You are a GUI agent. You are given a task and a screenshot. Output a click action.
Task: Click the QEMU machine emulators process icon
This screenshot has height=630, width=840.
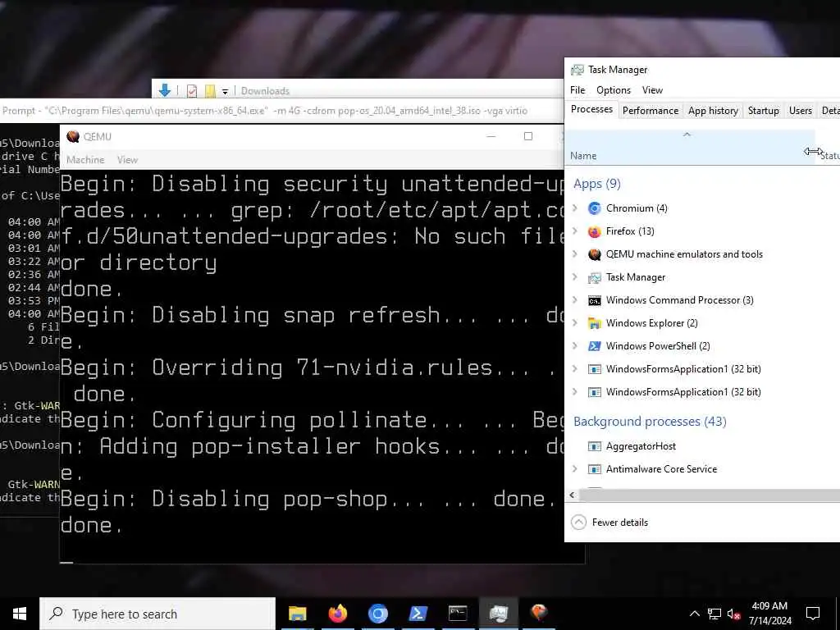coord(594,254)
